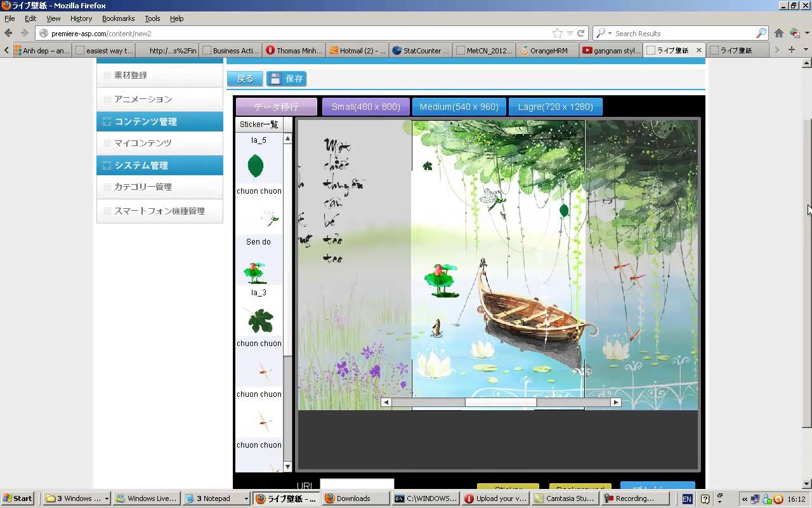812x508 pixels.
Task: Click the Firefox home icon
Action: click(x=778, y=33)
